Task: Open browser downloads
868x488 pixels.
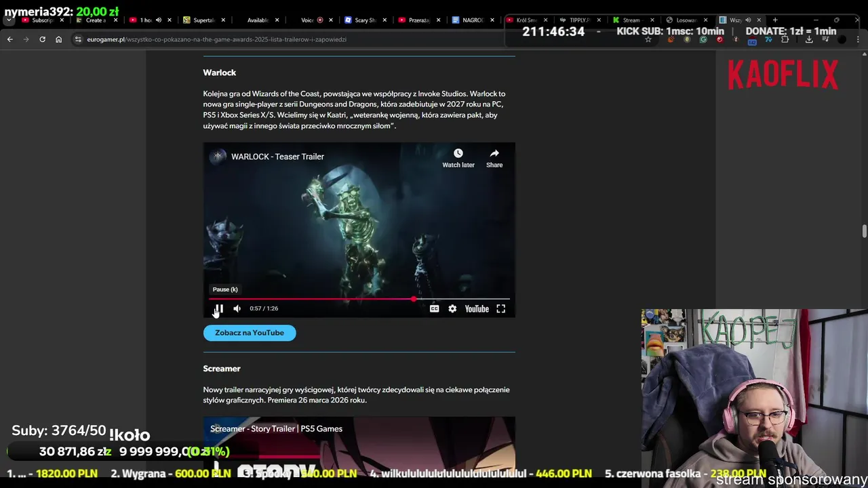Action: [809, 39]
